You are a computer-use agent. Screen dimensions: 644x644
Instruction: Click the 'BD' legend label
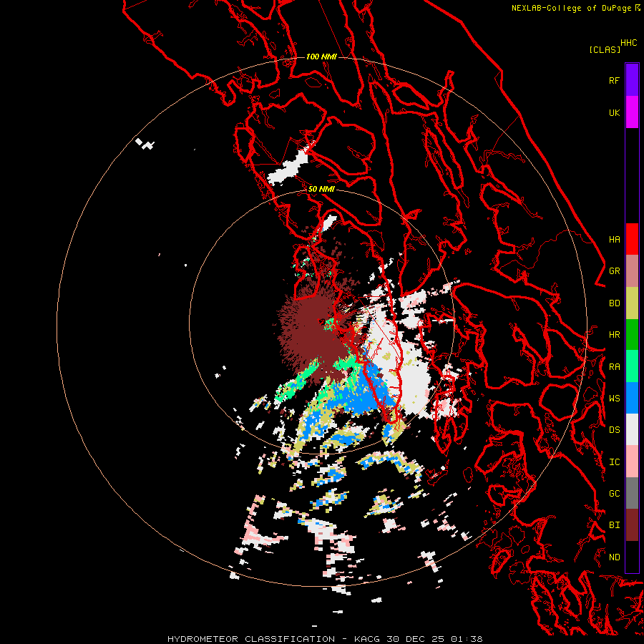click(x=615, y=303)
